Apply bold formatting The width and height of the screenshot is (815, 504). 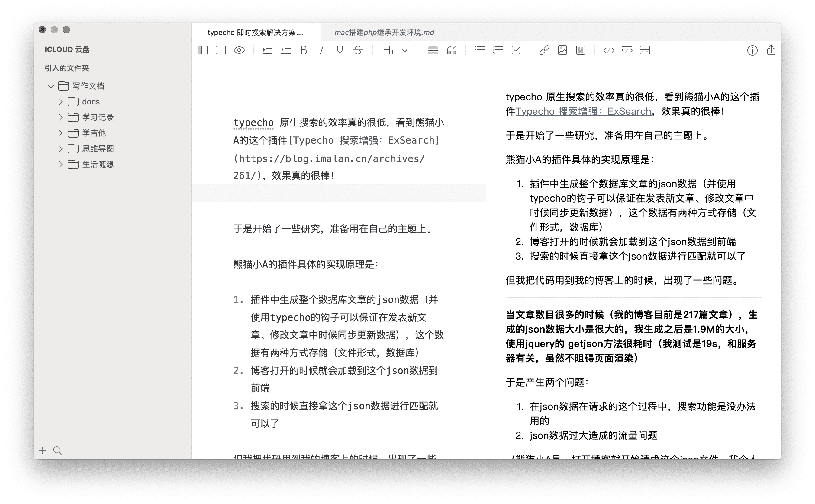coord(303,50)
